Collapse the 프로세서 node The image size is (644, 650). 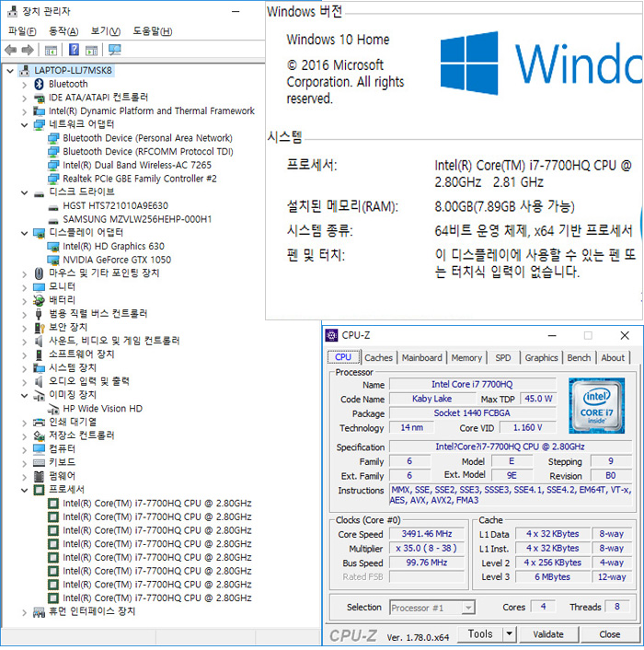[25, 491]
